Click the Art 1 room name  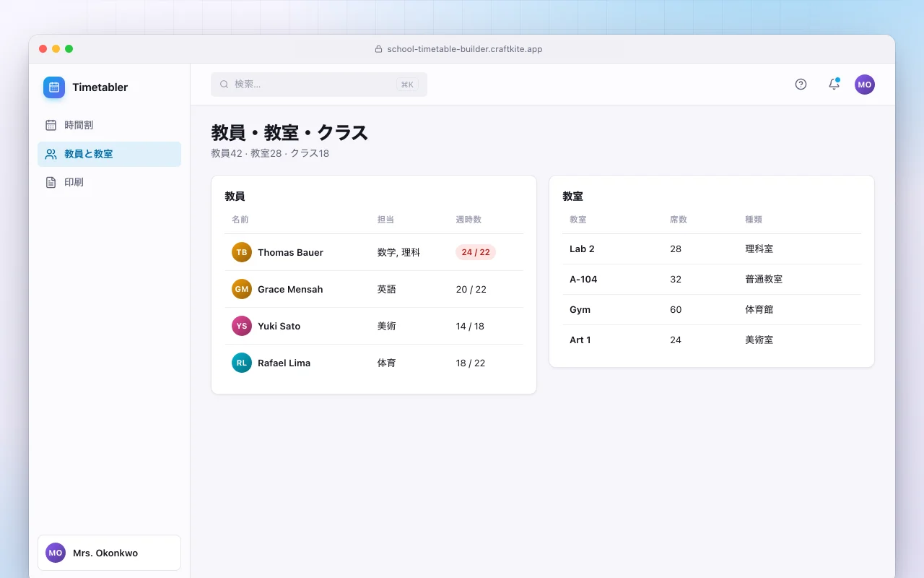click(x=580, y=340)
